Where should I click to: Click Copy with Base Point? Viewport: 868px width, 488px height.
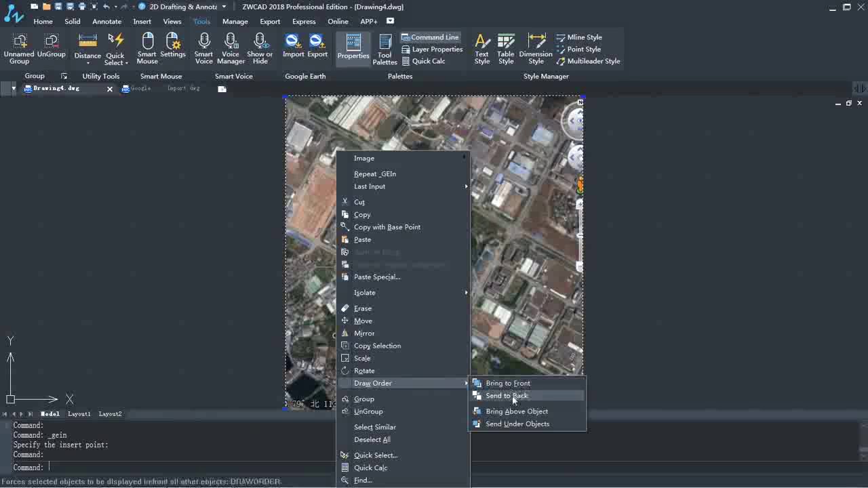403,227
